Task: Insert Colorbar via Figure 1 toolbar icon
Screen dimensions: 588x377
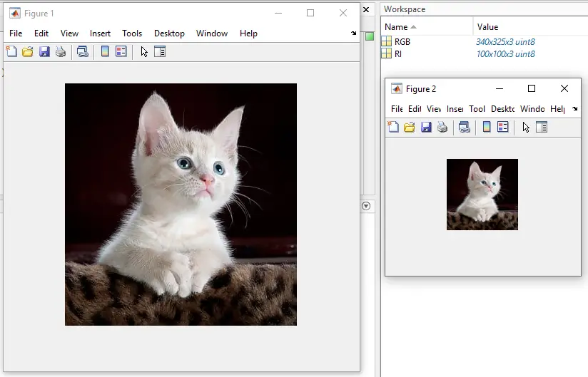Action: [105, 51]
